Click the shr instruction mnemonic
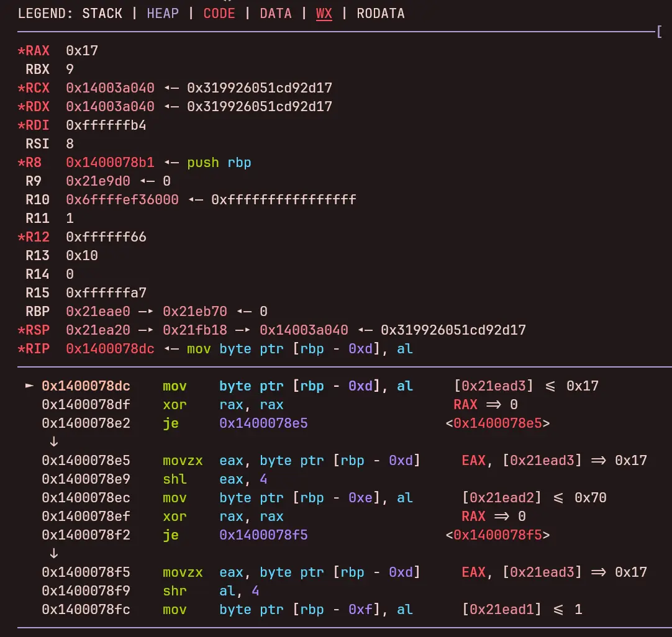Screen dimensions: 672x637 click(x=175, y=591)
